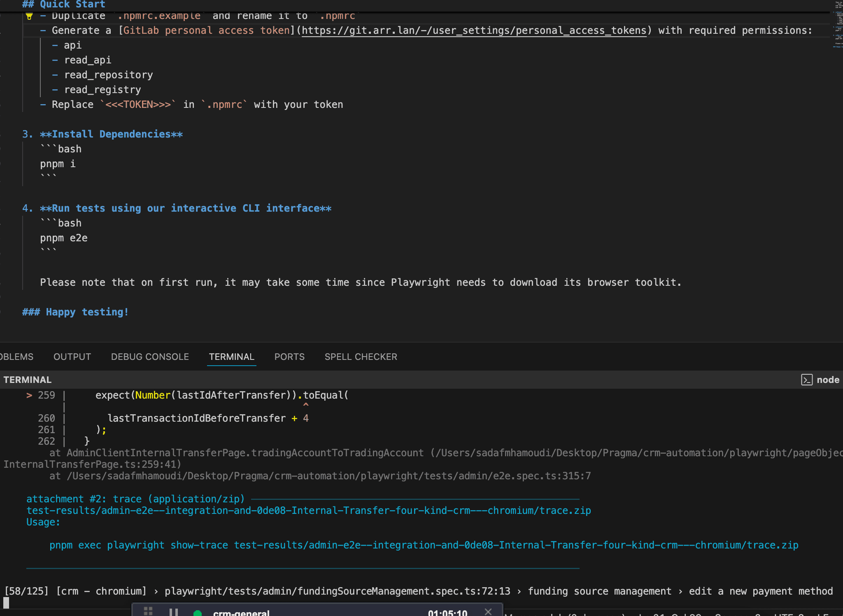The height and width of the screenshot is (616, 843).
Task: Pause the crm-general recording timer
Action: coord(174,612)
